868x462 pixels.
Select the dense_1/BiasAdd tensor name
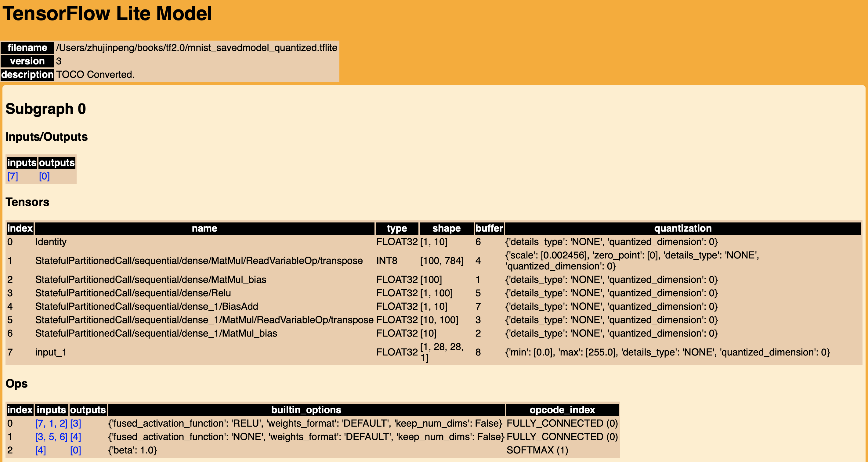click(x=146, y=307)
